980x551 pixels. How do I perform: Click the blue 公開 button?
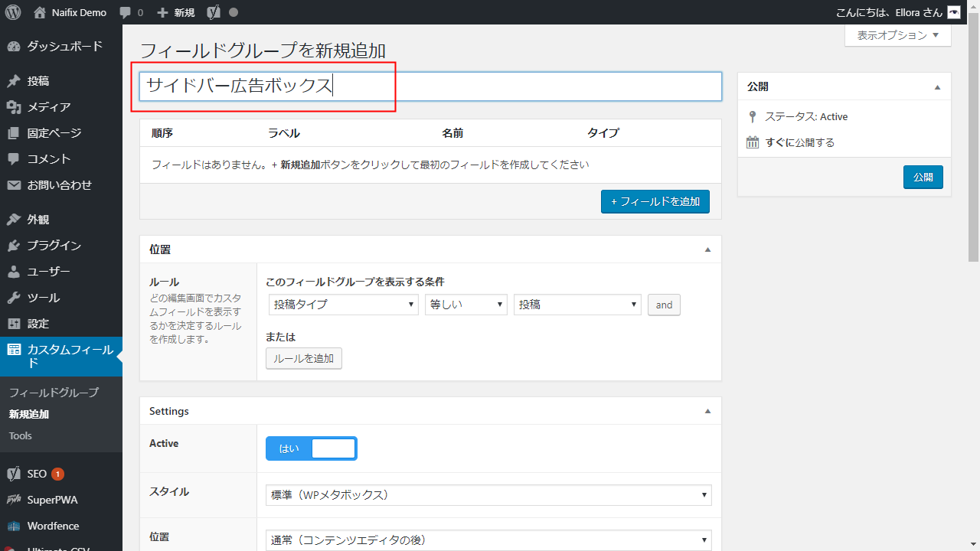[x=923, y=177]
